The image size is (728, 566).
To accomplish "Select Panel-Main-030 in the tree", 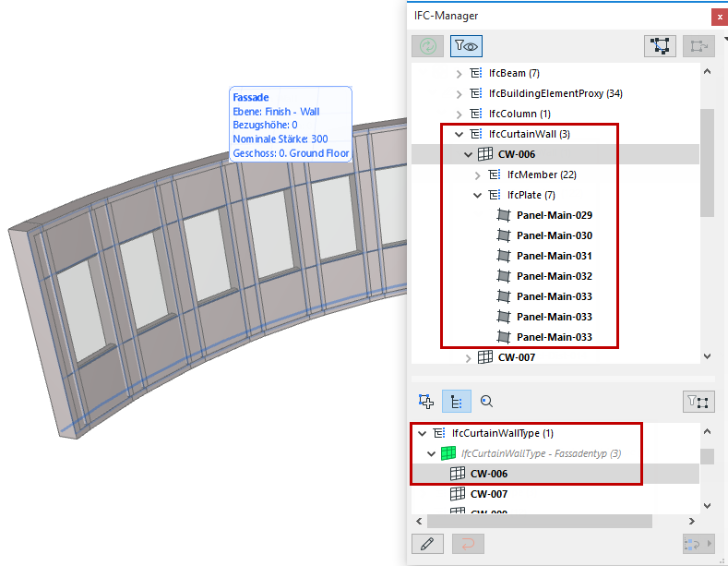I will [x=555, y=235].
